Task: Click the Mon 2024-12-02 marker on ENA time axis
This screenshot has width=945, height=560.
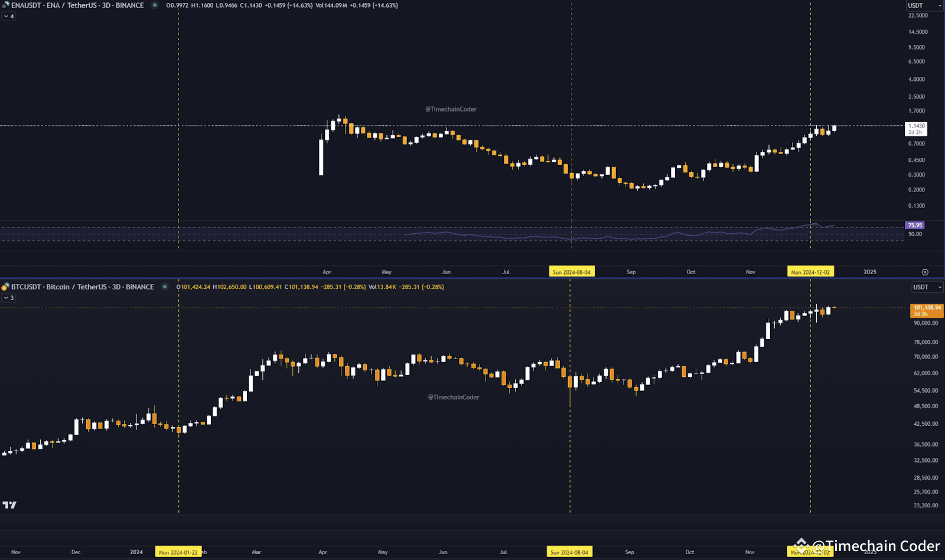Action: [x=810, y=272]
